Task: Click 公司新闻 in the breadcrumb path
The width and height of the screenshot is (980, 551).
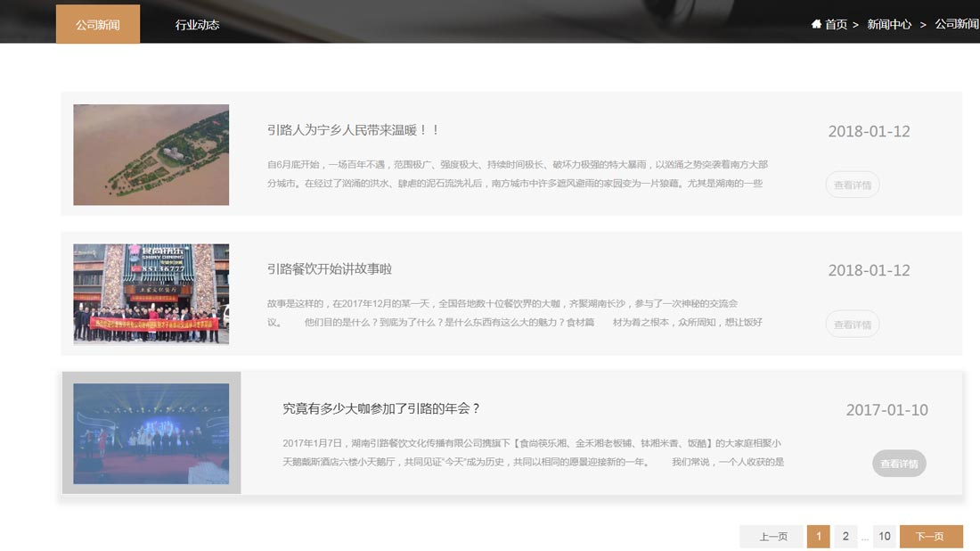Action: pyautogui.click(x=956, y=24)
